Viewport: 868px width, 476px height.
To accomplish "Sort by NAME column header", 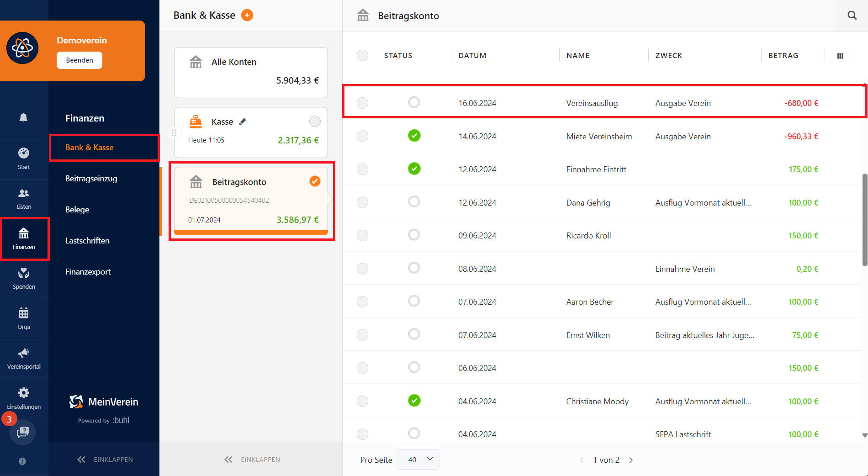I will click(578, 56).
